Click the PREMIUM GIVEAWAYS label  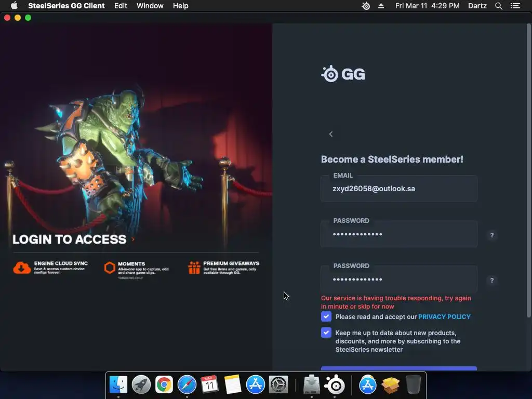(x=231, y=263)
